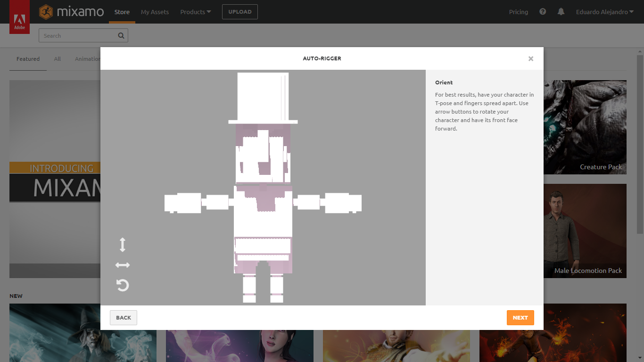644x362 pixels.
Task: Open the help question mark icon
Action: click(x=543, y=12)
